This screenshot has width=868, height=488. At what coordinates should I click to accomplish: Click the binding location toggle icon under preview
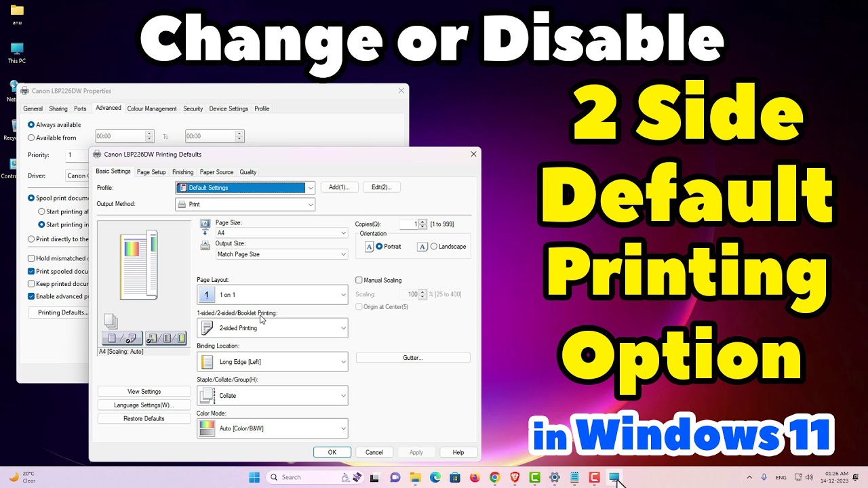(165, 338)
